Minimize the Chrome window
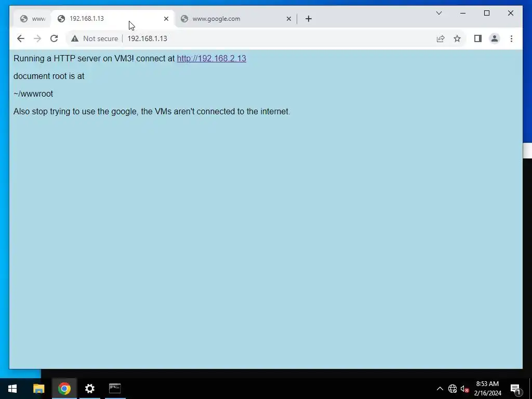532x399 pixels. [x=463, y=13]
